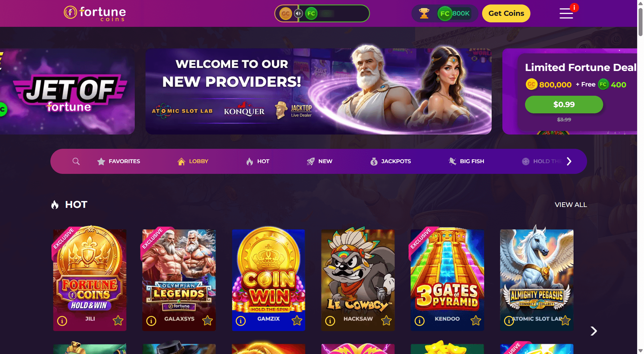644x354 pixels.
Task: Switch to the Big Fish category
Action: (x=466, y=161)
